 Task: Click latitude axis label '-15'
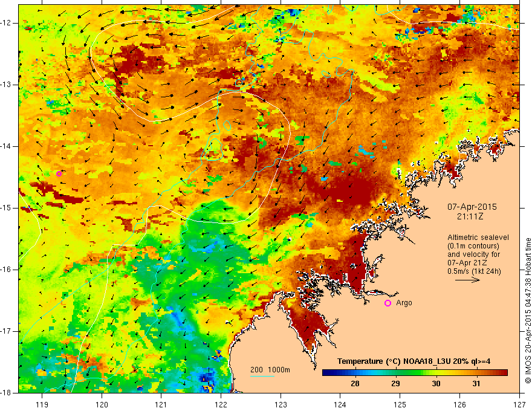(x=7, y=208)
